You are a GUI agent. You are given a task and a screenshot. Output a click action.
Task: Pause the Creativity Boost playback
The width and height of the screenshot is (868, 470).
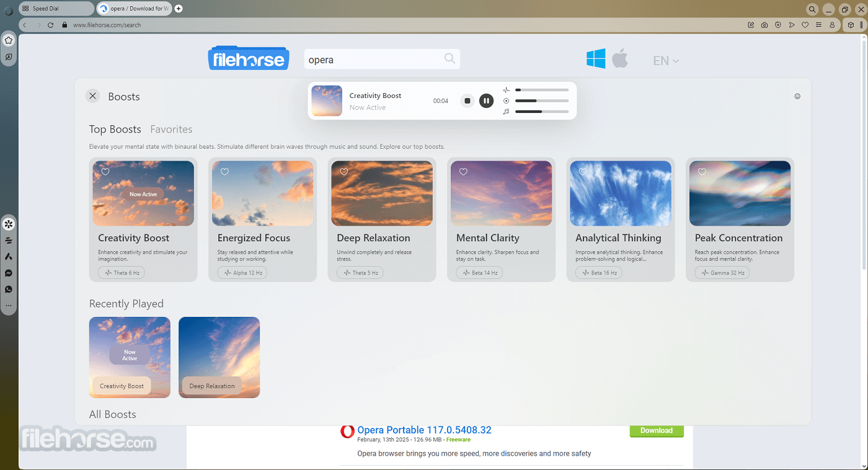point(487,100)
